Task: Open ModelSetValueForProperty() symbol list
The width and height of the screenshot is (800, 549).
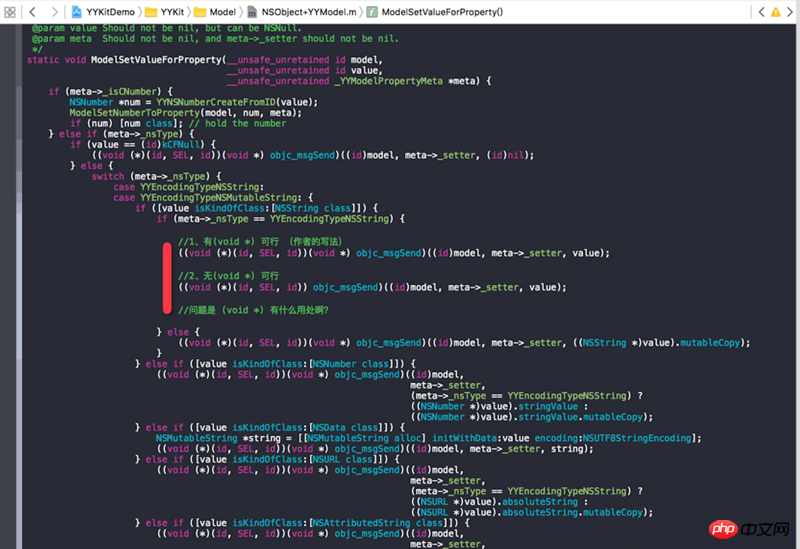Action: coord(434,11)
